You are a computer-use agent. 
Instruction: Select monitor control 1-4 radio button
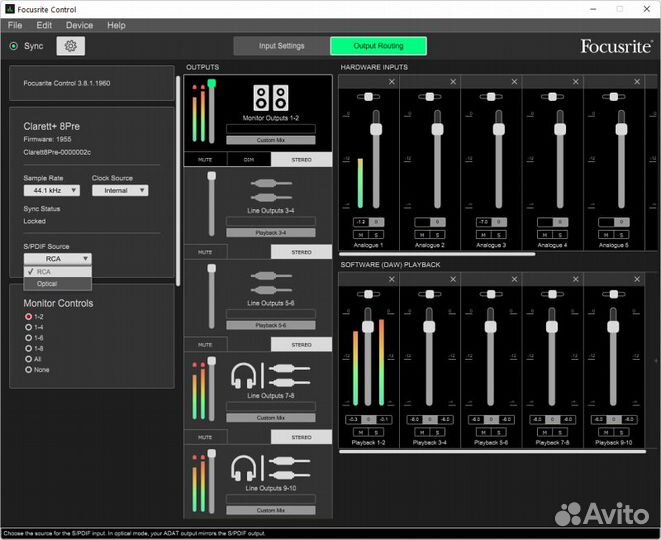(x=29, y=327)
